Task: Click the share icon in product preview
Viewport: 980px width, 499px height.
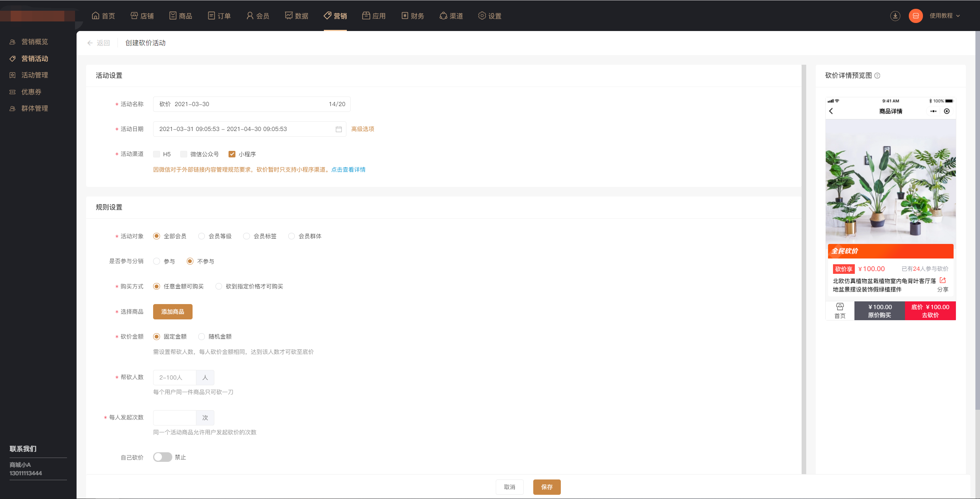Action: (943, 281)
